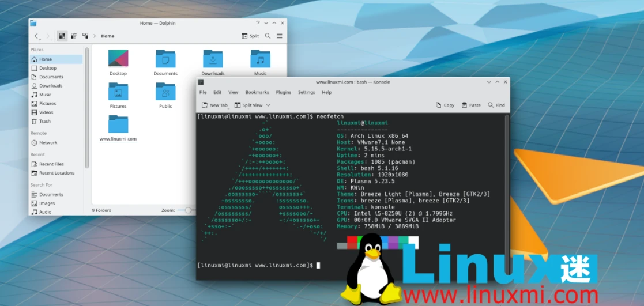Click the Konsole window app icon
The image size is (644, 306).
201,82
